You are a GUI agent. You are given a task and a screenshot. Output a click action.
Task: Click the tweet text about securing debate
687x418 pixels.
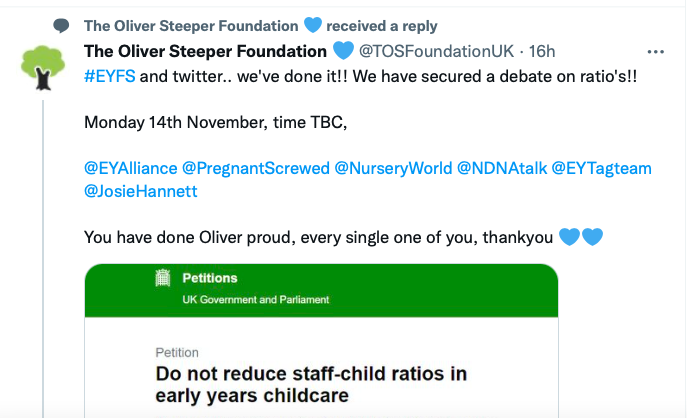click(x=361, y=76)
